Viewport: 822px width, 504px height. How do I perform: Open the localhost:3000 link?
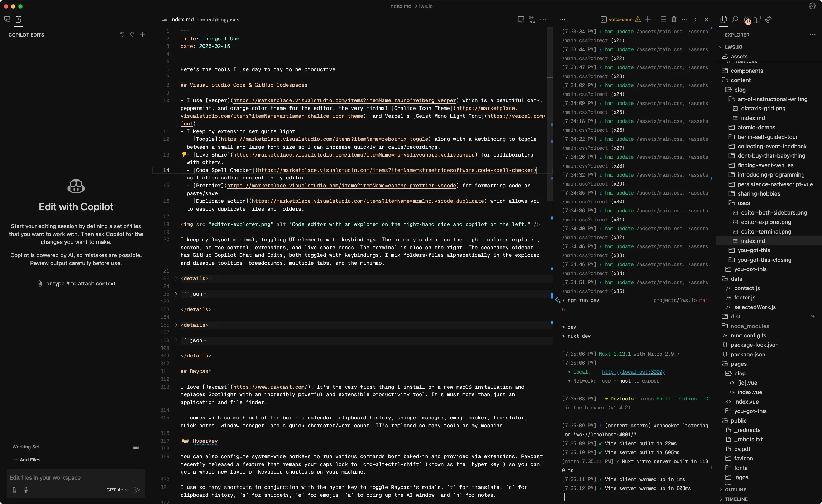click(633, 372)
